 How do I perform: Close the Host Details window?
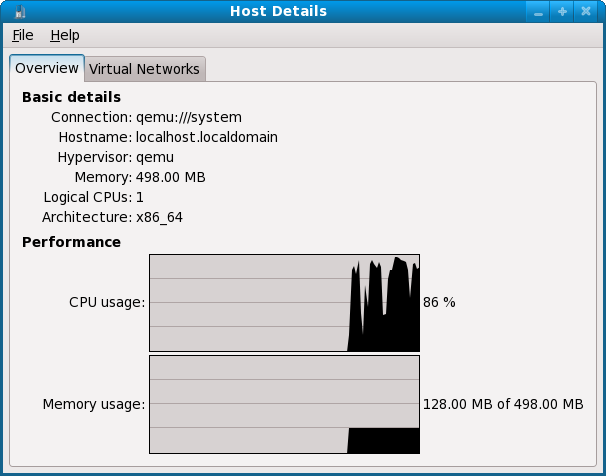(x=586, y=12)
